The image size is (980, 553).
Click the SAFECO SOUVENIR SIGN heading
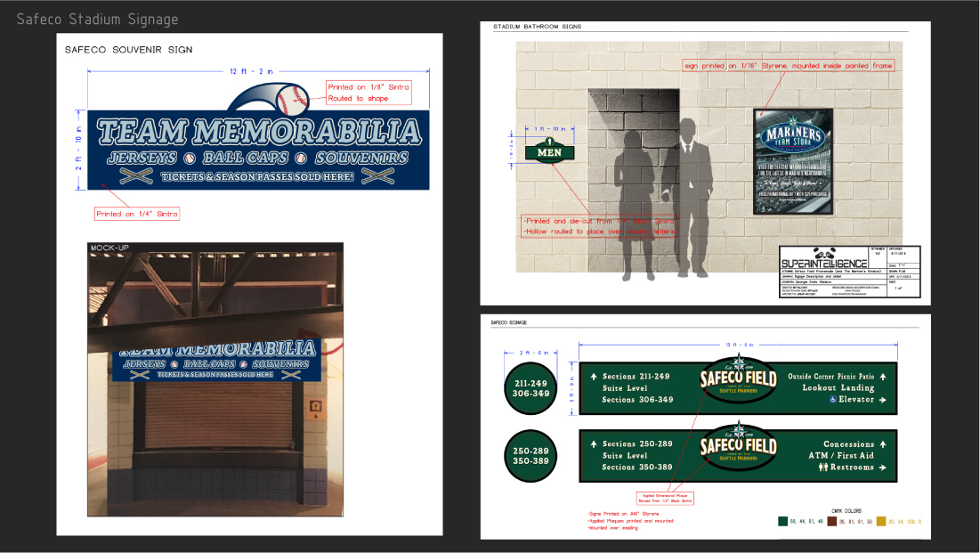[x=129, y=50]
